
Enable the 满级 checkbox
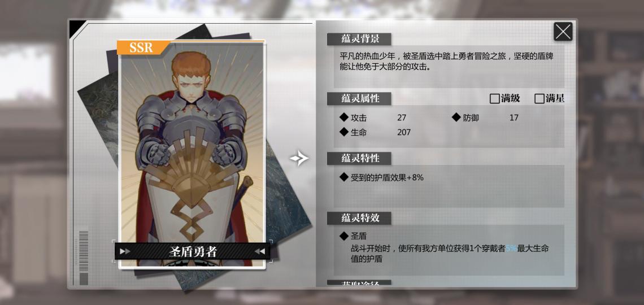pos(494,98)
